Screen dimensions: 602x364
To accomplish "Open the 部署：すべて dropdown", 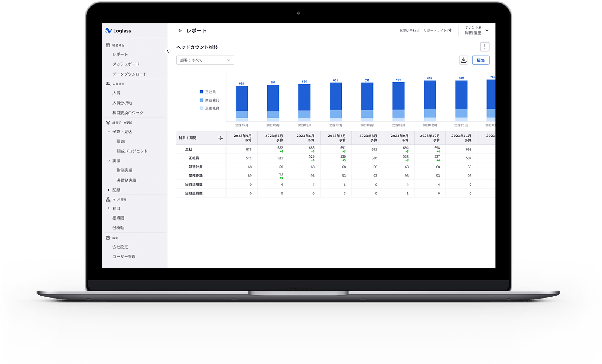I will [x=205, y=60].
